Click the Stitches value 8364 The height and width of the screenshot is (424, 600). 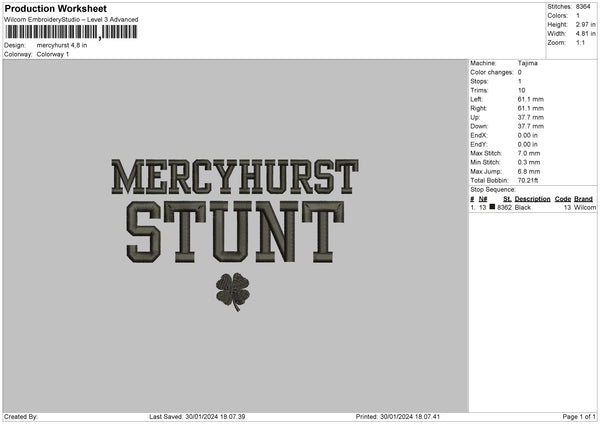tap(583, 7)
